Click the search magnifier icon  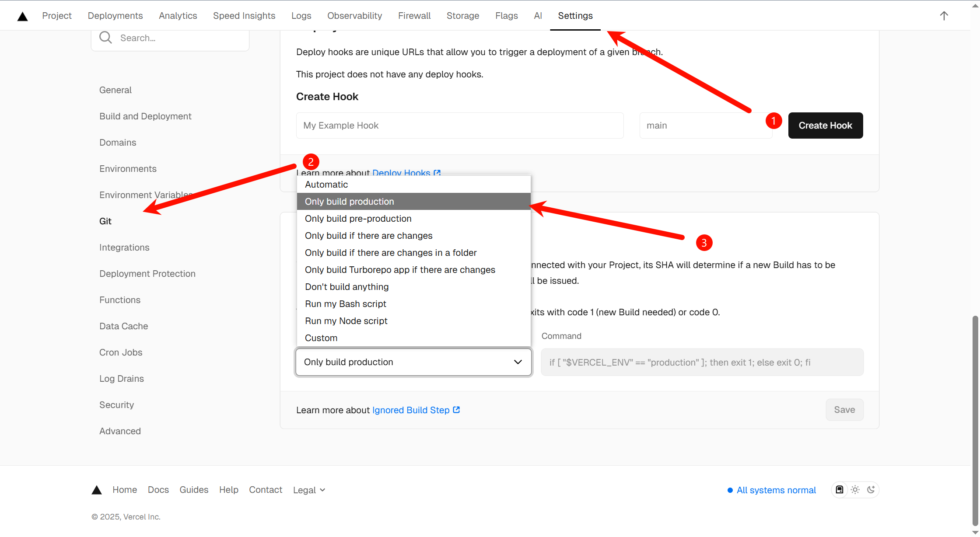pyautogui.click(x=105, y=38)
